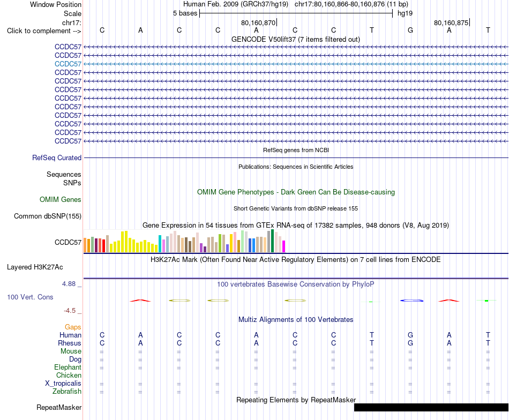Viewport: 509px width, 420px height.
Task: Click the black RepeatMasker repeat block
Action: [431, 407]
